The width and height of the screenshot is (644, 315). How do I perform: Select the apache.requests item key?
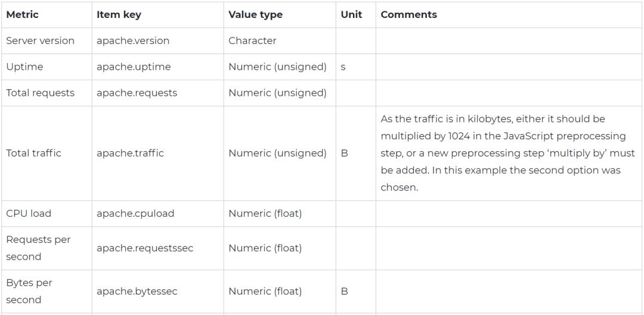137,93
